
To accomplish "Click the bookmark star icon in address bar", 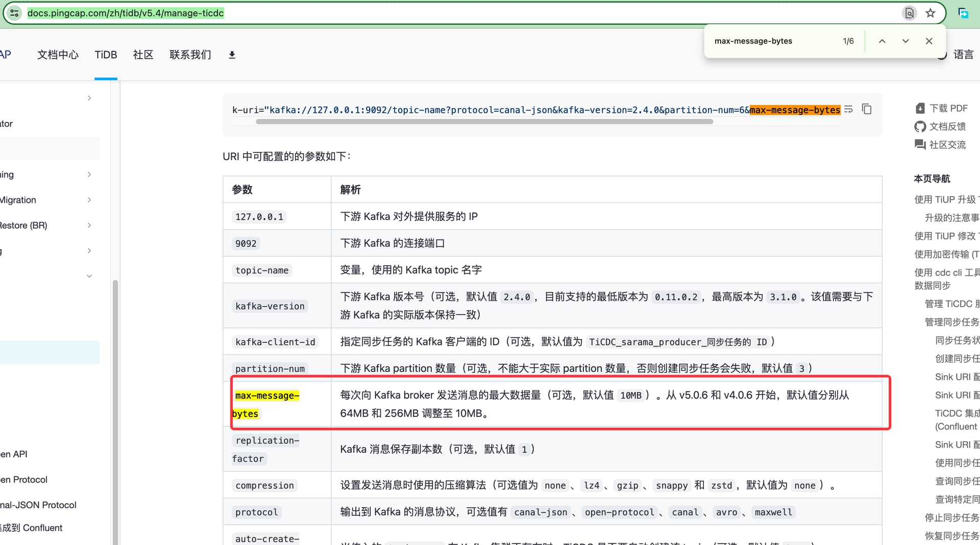I will pyautogui.click(x=930, y=13).
